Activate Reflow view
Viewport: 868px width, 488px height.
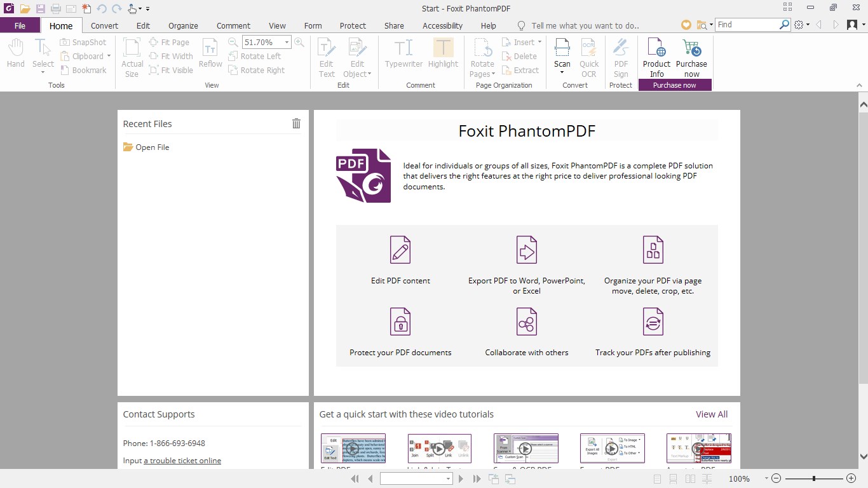pos(210,53)
